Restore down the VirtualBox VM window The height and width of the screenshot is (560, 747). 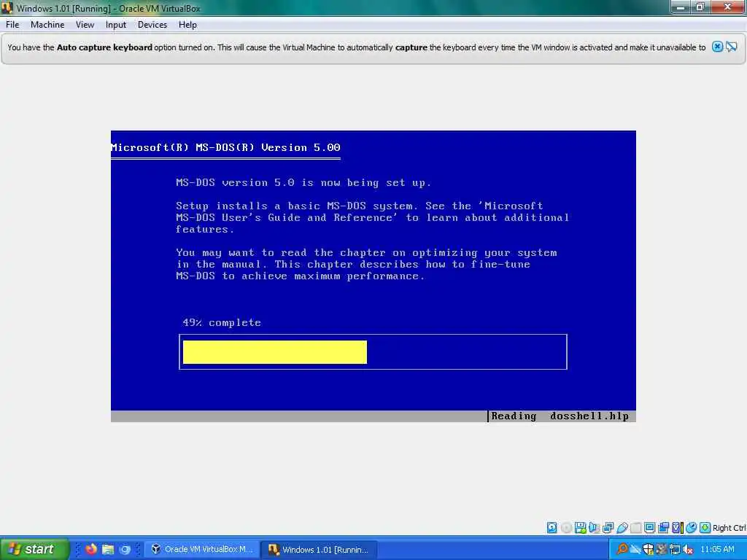pyautogui.click(x=700, y=7)
